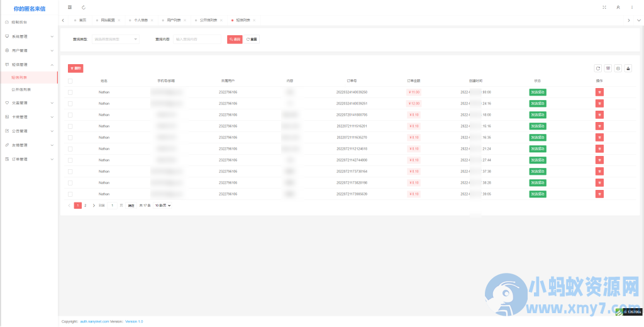Open the 查询类型 dropdown selector
644x327 pixels.
click(116, 39)
